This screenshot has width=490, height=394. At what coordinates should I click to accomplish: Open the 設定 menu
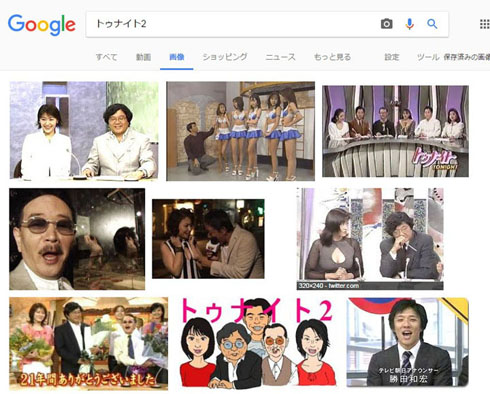[x=392, y=57]
